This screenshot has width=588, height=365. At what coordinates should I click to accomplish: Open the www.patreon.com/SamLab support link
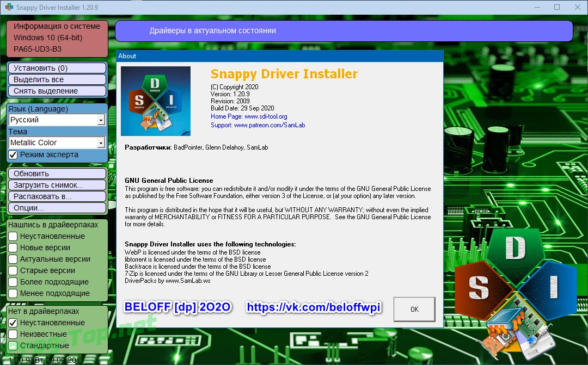click(269, 125)
